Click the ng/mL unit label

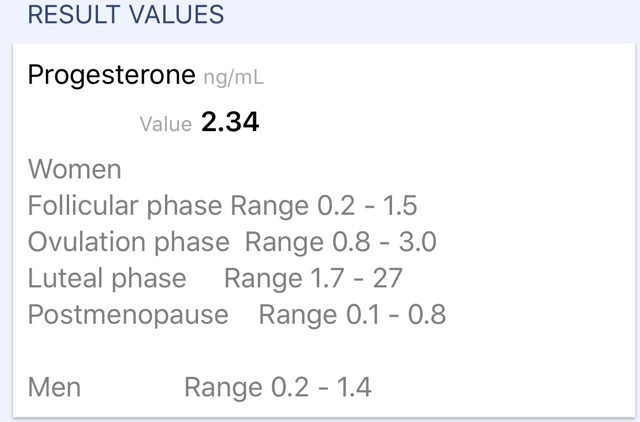click(233, 77)
